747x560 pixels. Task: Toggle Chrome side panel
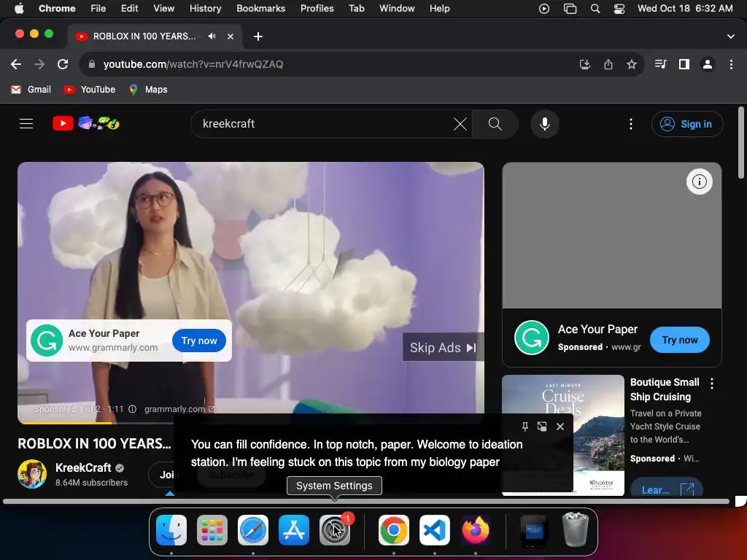(x=684, y=64)
